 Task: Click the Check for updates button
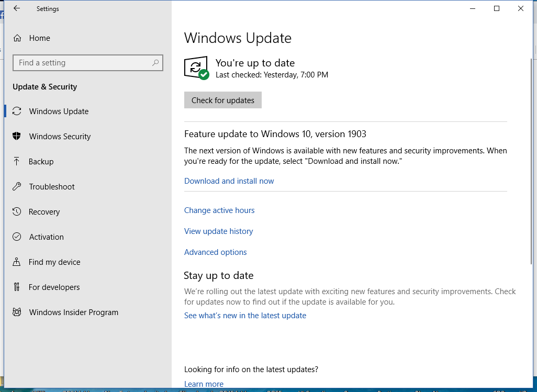(223, 100)
